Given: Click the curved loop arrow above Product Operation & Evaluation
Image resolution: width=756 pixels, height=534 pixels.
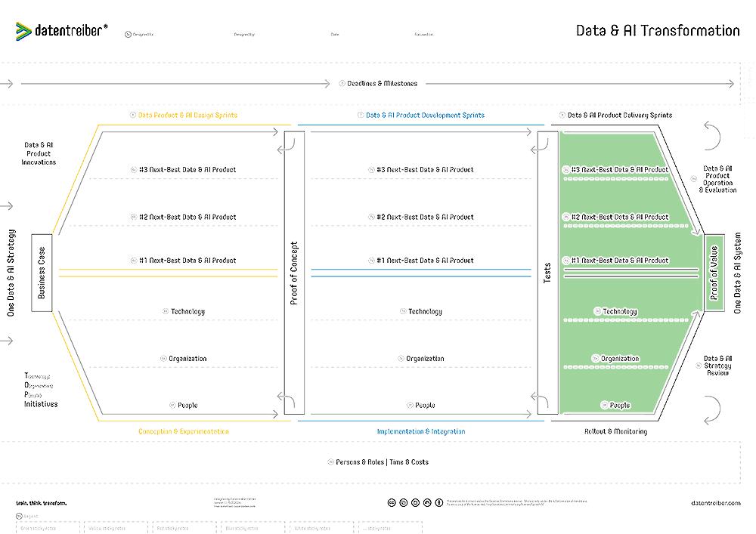Looking at the screenshot, I should pos(712,136).
